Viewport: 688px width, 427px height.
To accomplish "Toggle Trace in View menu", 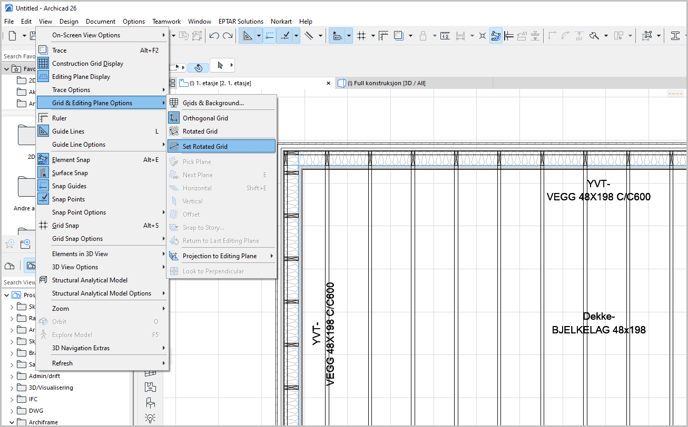I will pyautogui.click(x=102, y=50).
